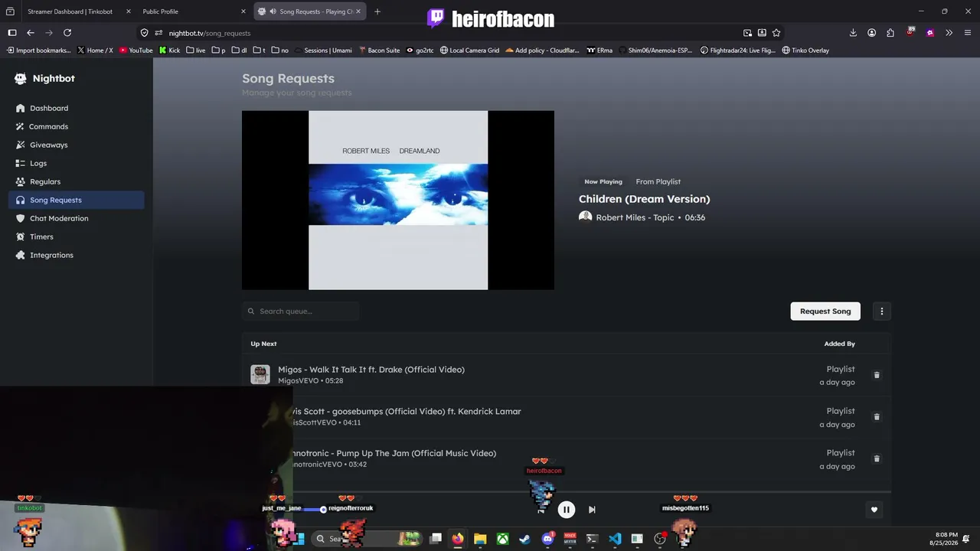The height and width of the screenshot is (551, 980).
Task: Open the Integrations section
Action: 51,255
